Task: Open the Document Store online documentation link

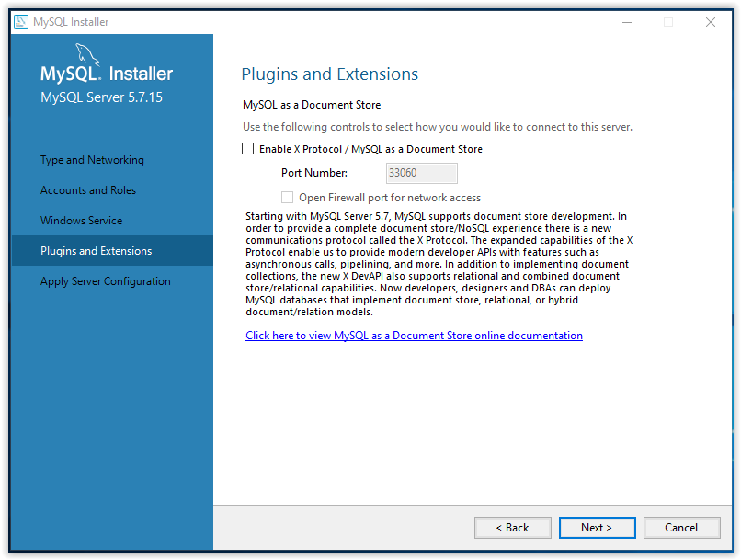Action: 414,336
